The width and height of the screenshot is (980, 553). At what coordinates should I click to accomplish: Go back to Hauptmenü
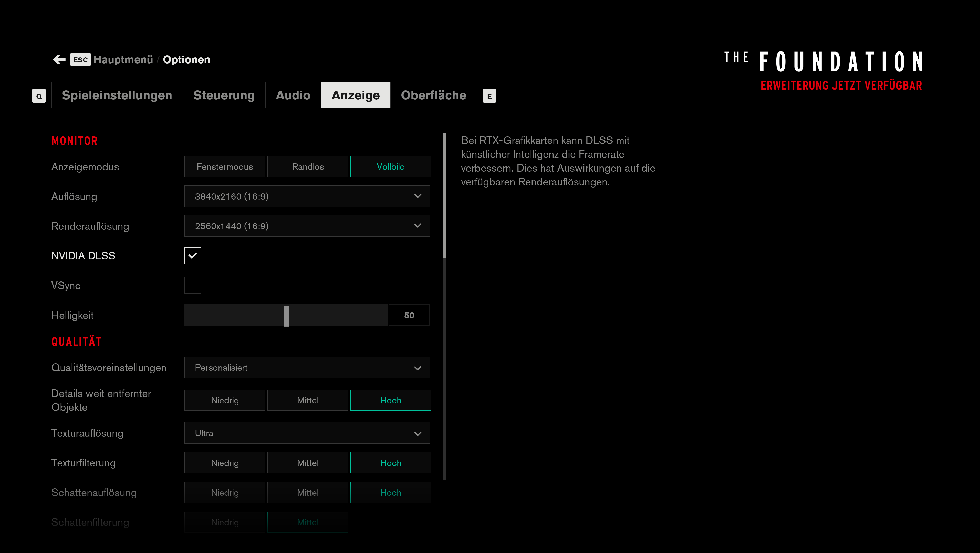click(123, 60)
